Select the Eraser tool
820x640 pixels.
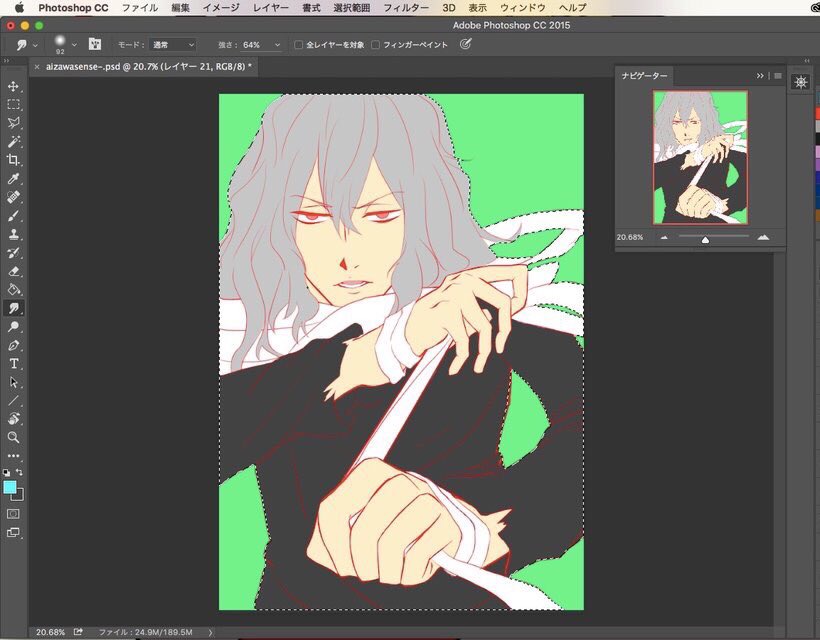14,271
